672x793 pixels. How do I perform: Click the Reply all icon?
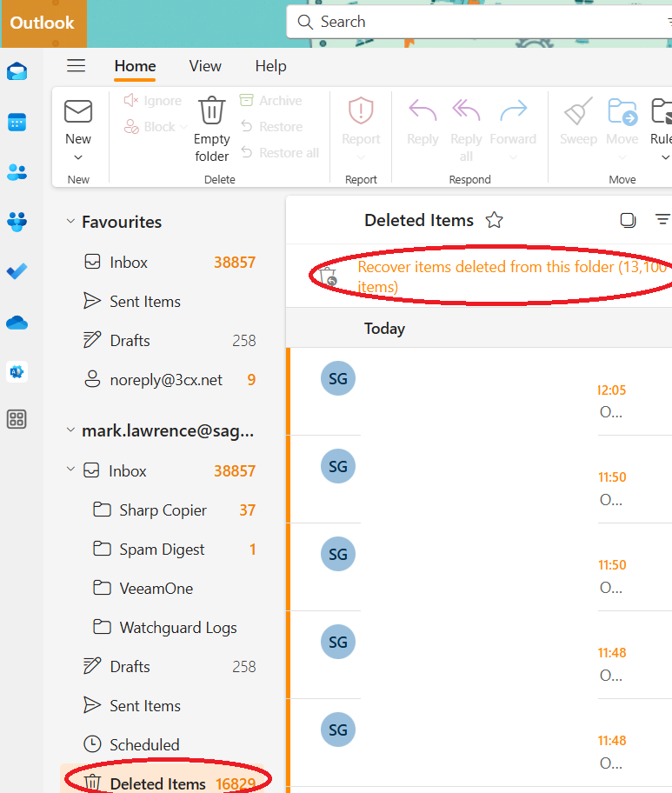[466, 110]
